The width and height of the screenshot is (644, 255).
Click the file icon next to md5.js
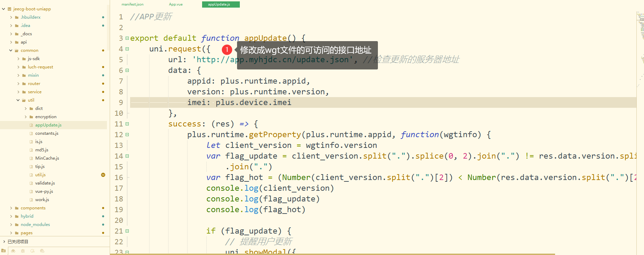(31, 150)
